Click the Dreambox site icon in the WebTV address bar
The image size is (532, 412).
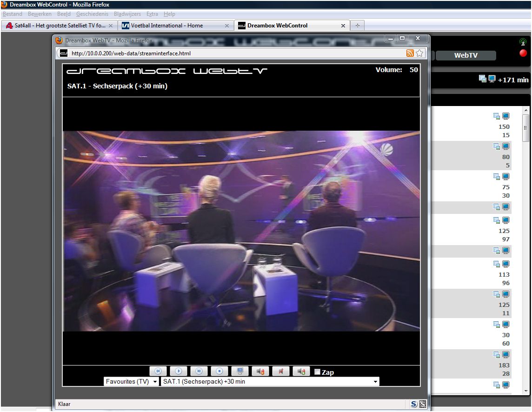coord(63,53)
